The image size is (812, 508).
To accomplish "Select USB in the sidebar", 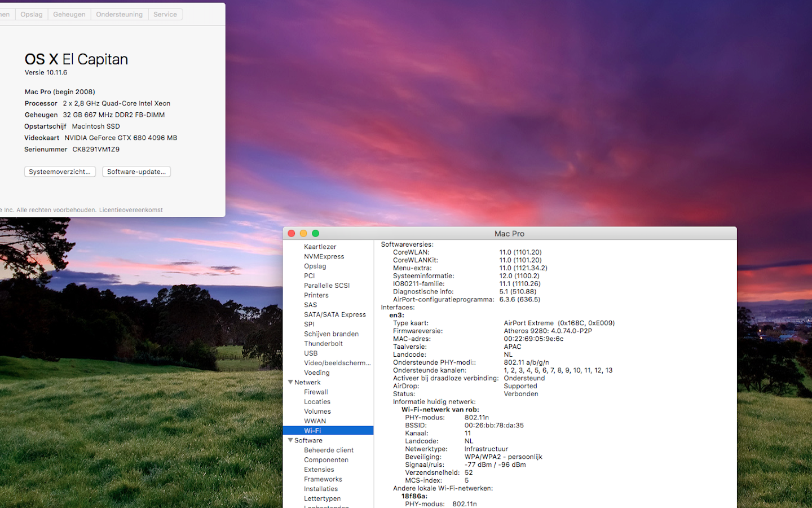I will click(x=311, y=353).
